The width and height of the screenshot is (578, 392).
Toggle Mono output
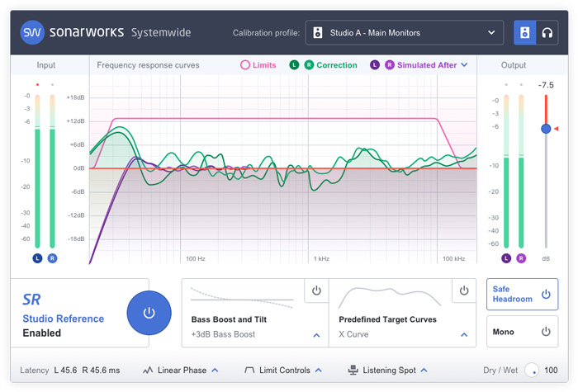[x=522, y=332]
